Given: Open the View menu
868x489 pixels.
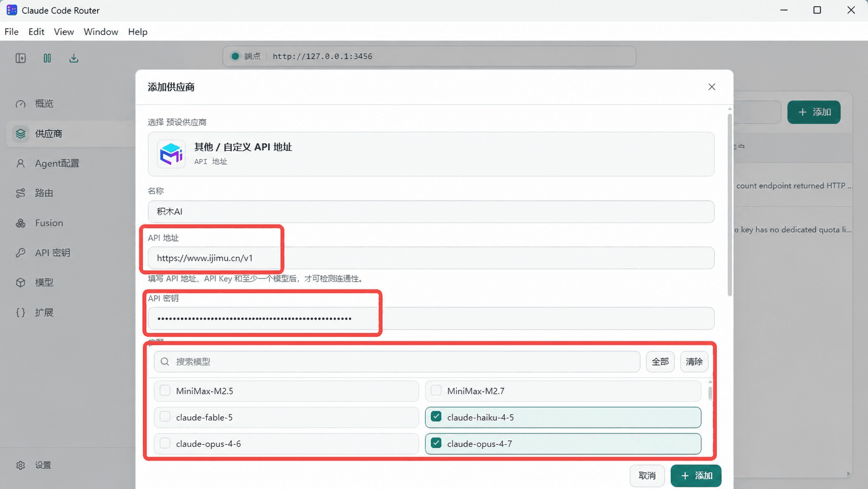Looking at the screenshot, I should click(64, 32).
